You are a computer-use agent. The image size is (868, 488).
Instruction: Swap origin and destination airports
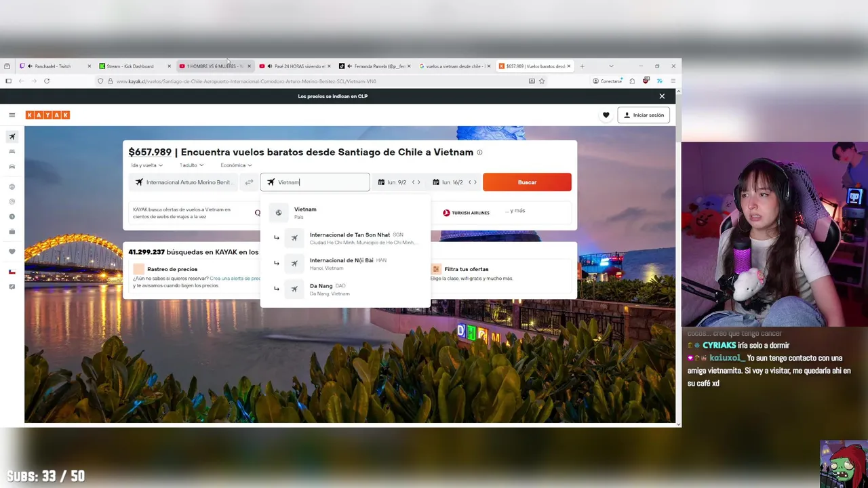pos(249,182)
